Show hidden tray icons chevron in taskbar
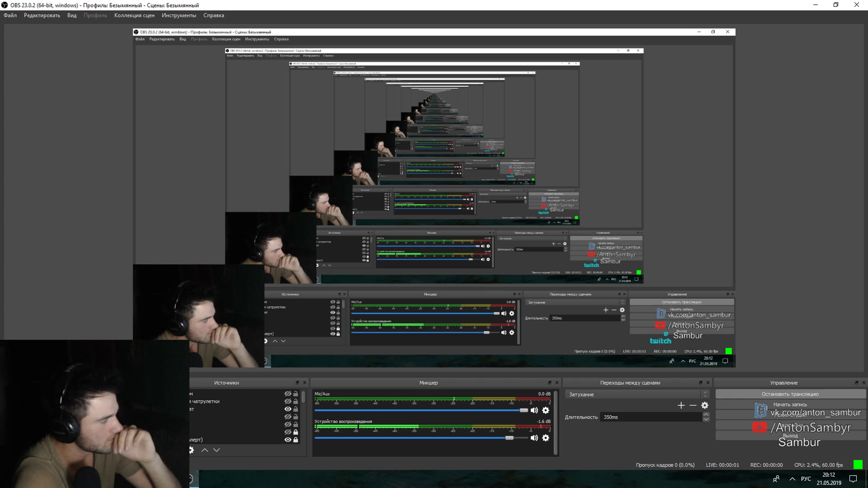Viewport: 868px width, 488px height. point(792,479)
